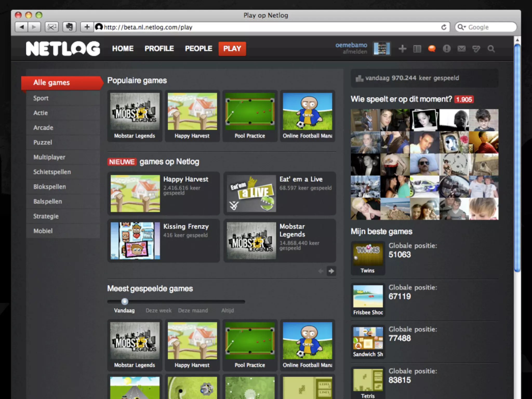Click the browser reload icon in address bar
532x399 pixels.
444,27
